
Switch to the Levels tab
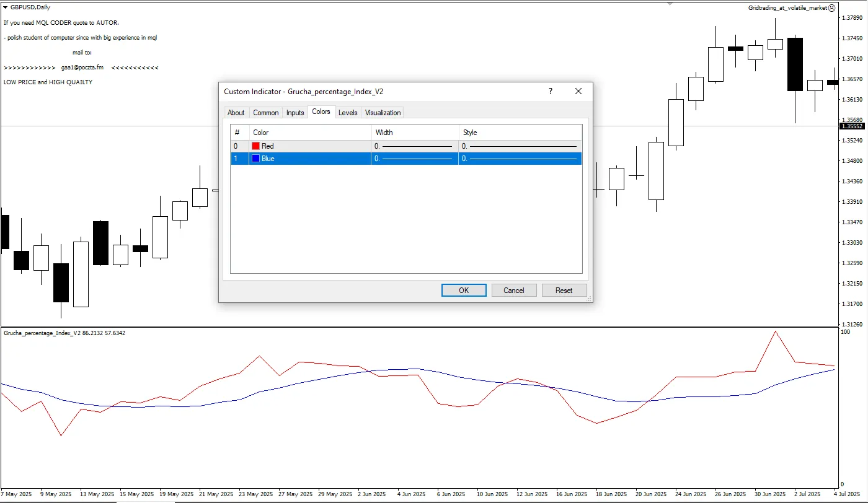[x=348, y=113]
